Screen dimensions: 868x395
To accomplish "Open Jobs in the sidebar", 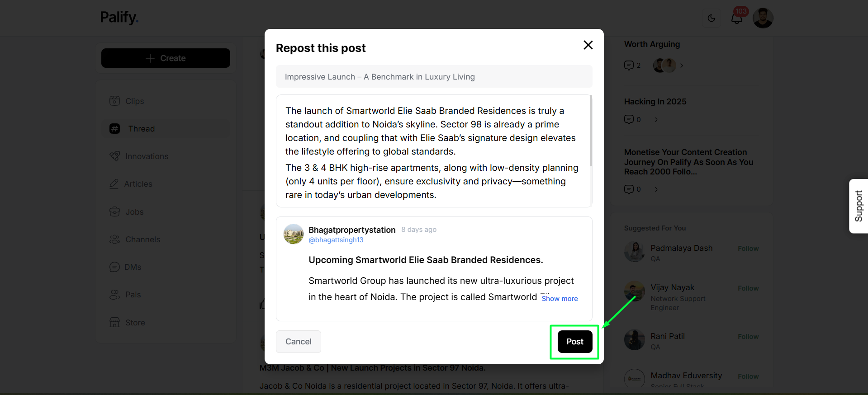I will (166, 212).
